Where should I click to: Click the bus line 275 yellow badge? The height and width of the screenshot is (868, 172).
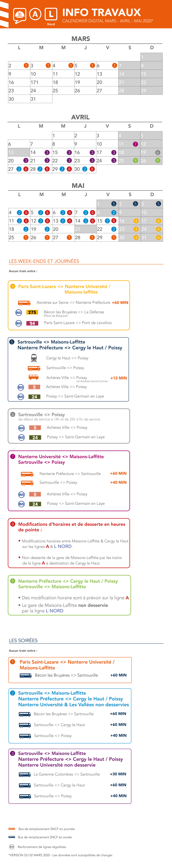pos(32,312)
